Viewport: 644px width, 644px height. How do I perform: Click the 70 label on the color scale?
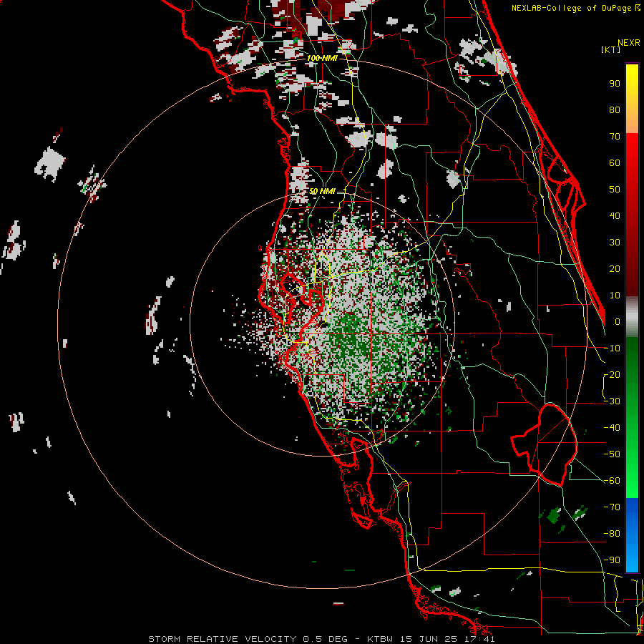pos(615,137)
